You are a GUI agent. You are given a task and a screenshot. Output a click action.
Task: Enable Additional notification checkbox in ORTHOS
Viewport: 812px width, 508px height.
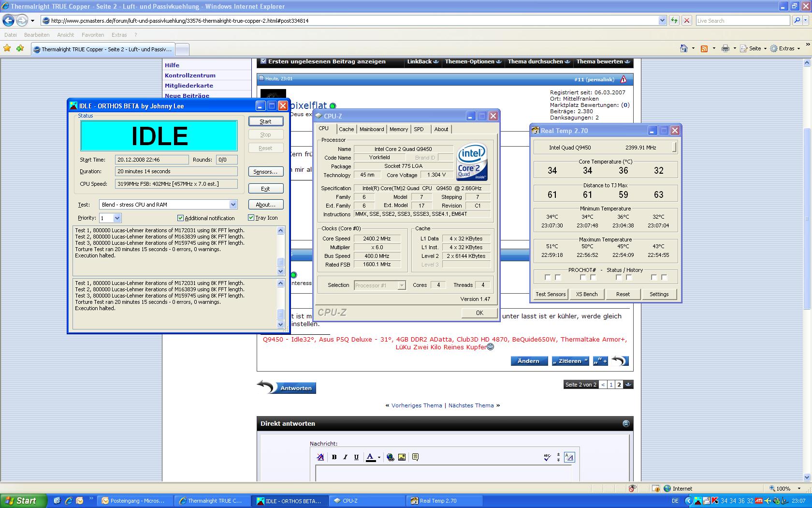(x=180, y=218)
